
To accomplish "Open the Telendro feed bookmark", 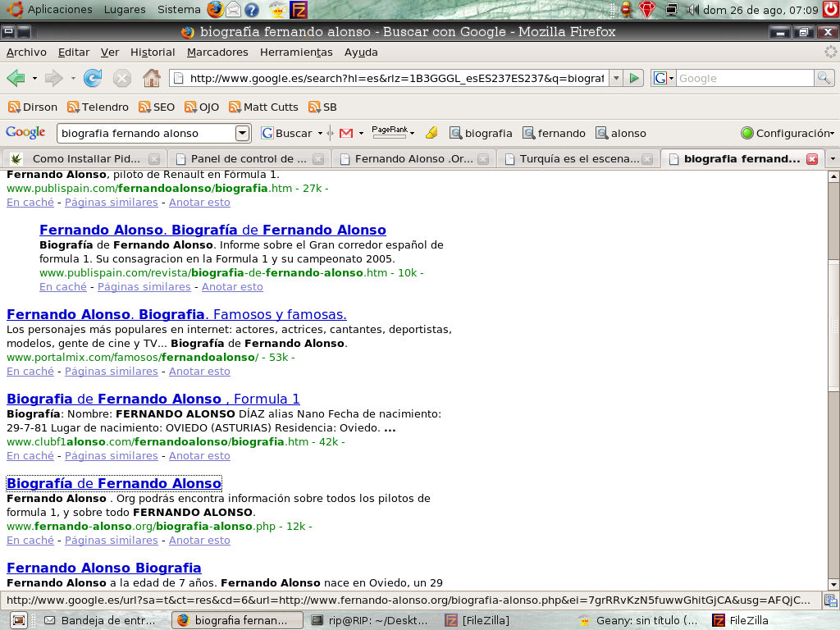I will [x=98, y=107].
